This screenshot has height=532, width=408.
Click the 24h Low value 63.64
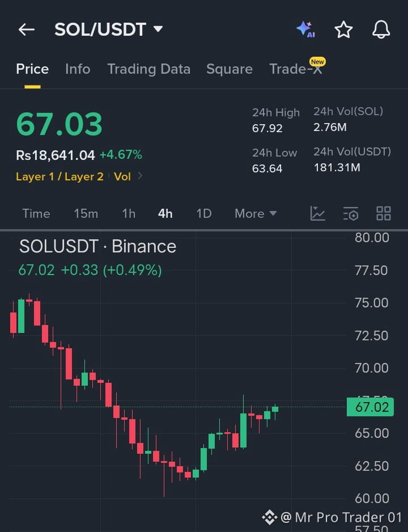[x=267, y=168]
